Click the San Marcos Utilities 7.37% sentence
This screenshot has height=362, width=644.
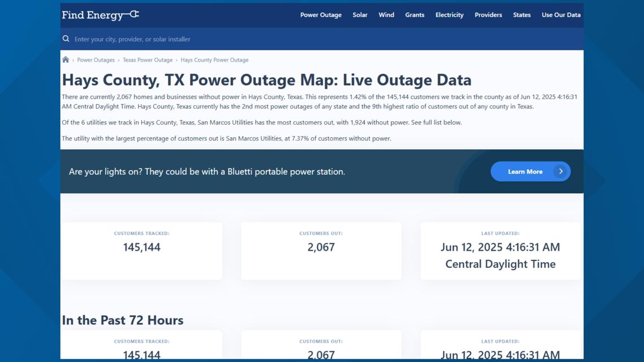click(x=227, y=138)
